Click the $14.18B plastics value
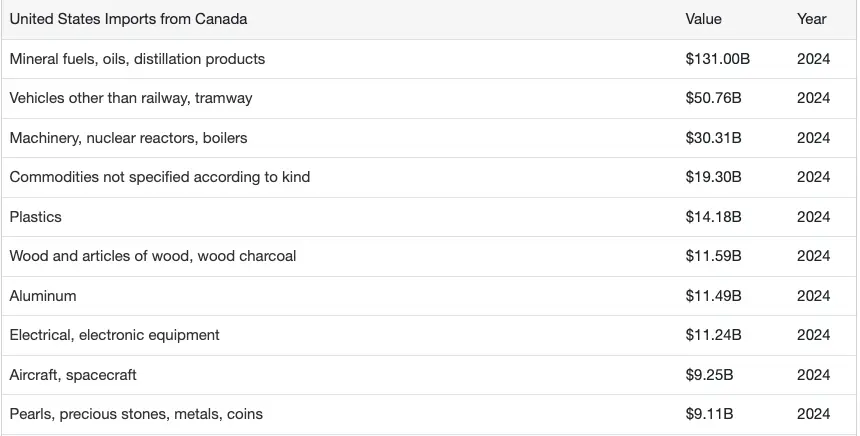 click(x=713, y=217)
